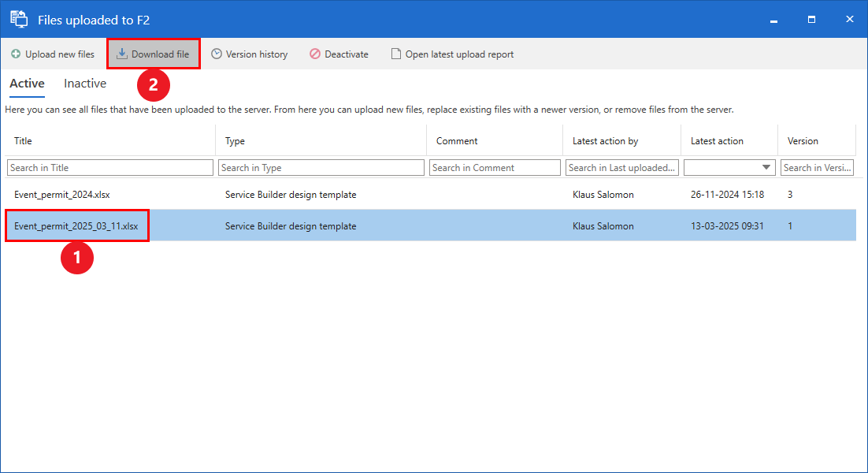Click the F2 application icon in title bar
This screenshot has width=868, height=473.
click(x=19, y=19)
